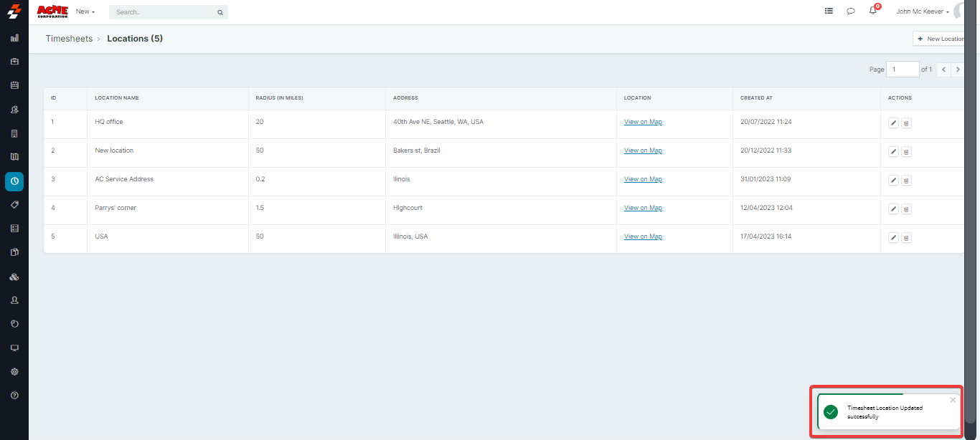Open the settings gear in sidebar

point(14,372)
